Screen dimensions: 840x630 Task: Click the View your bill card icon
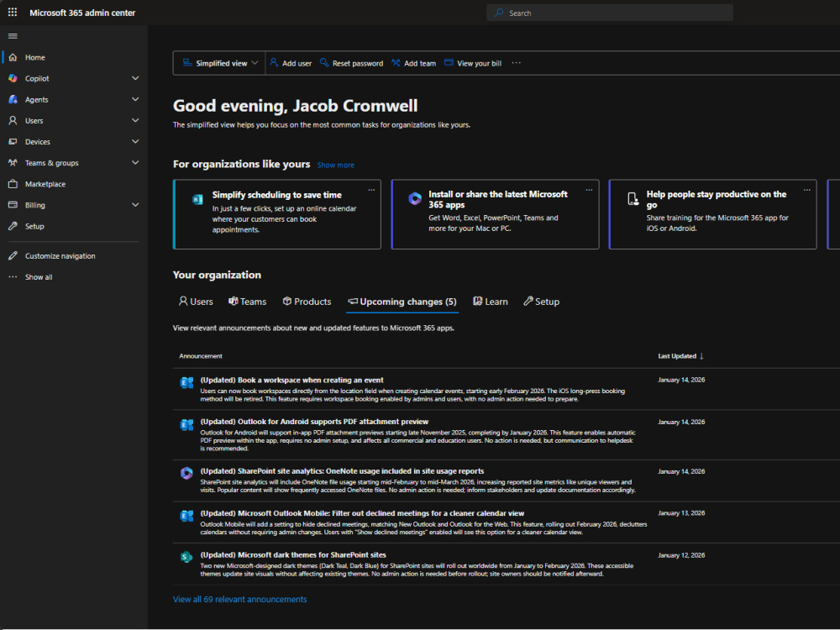pyautogui.click(x=449, y=63)
